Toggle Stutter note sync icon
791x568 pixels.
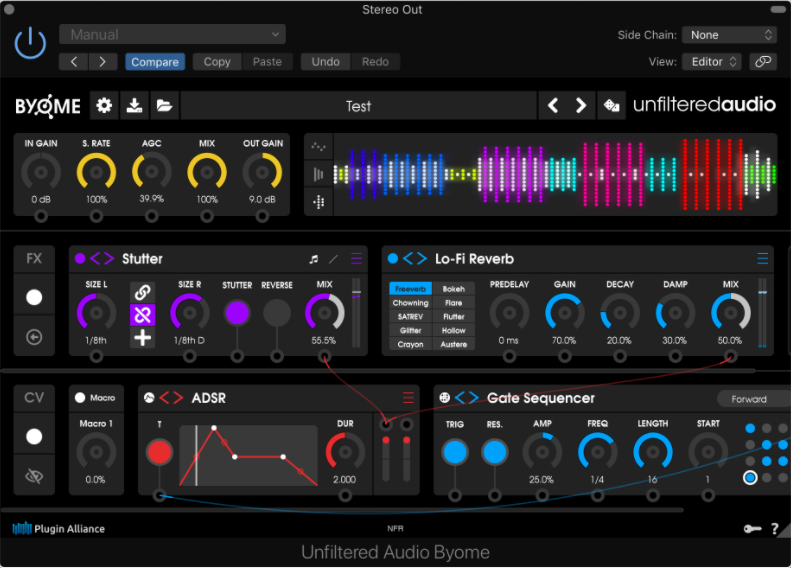(x=313, y=259)
